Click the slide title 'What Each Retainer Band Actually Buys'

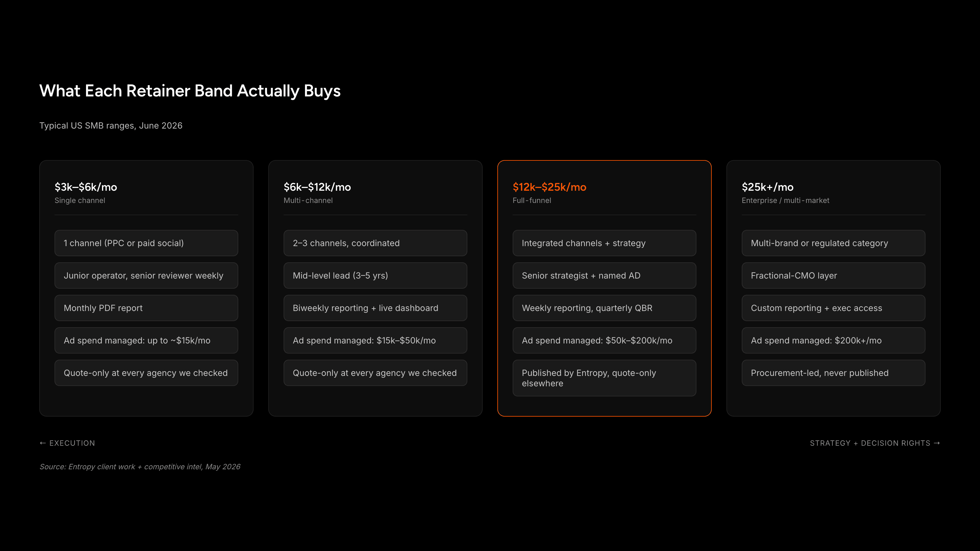click(190, 91)
